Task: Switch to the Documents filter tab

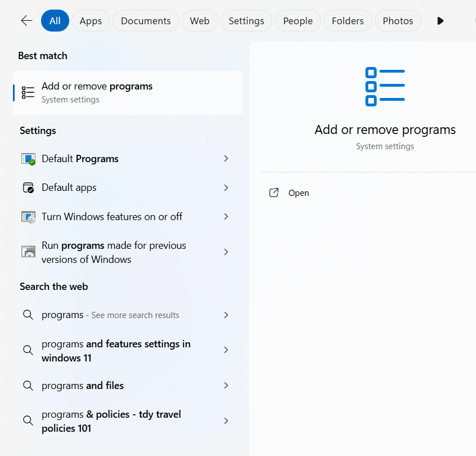Action: pos(146,21)
